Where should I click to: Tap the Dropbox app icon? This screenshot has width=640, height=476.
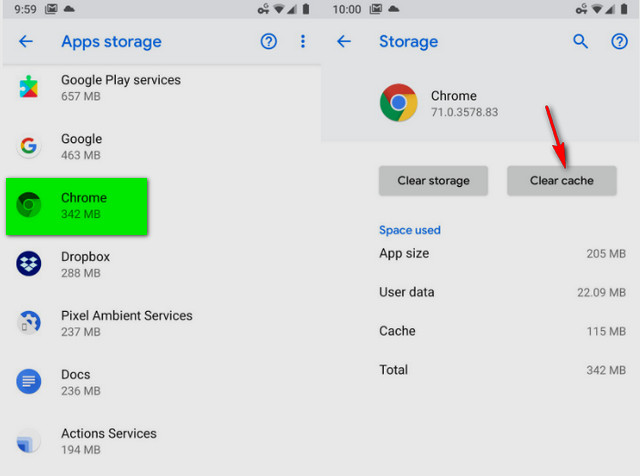click(29, 264)
